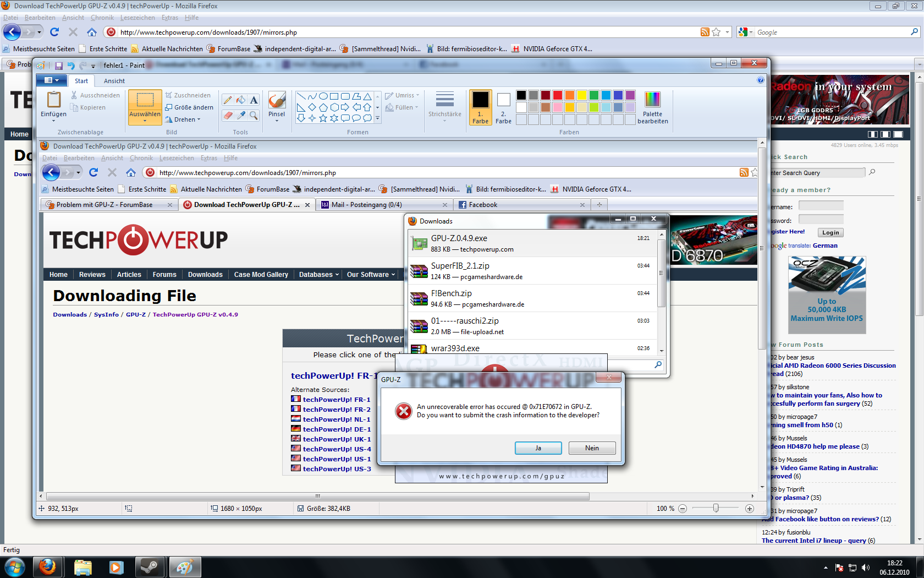Click the volume speaker icon in system tray
924x578 pixels.
(x=866, y=568)
